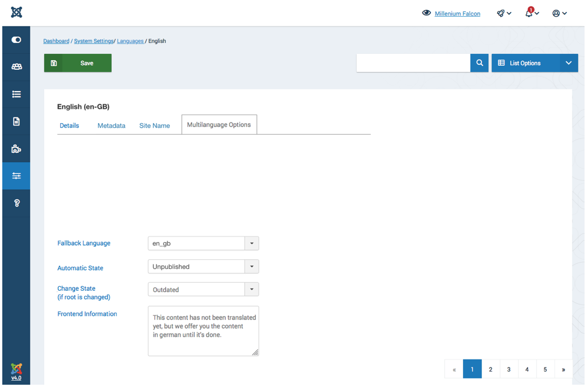Screen dimensions: 588x387
Task: Click the eye preview icon
Action: 426,13
